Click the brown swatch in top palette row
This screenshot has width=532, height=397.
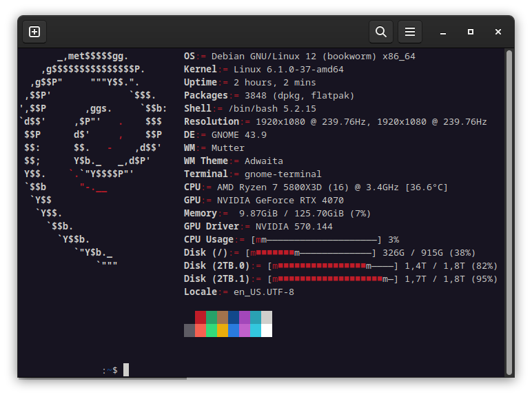tap(223, 317)
